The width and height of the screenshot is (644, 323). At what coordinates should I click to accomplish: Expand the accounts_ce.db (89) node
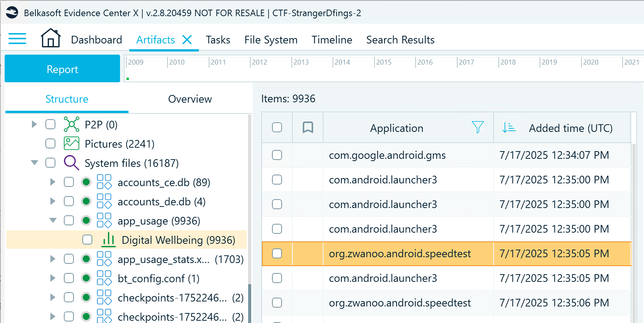coord(53,182)
